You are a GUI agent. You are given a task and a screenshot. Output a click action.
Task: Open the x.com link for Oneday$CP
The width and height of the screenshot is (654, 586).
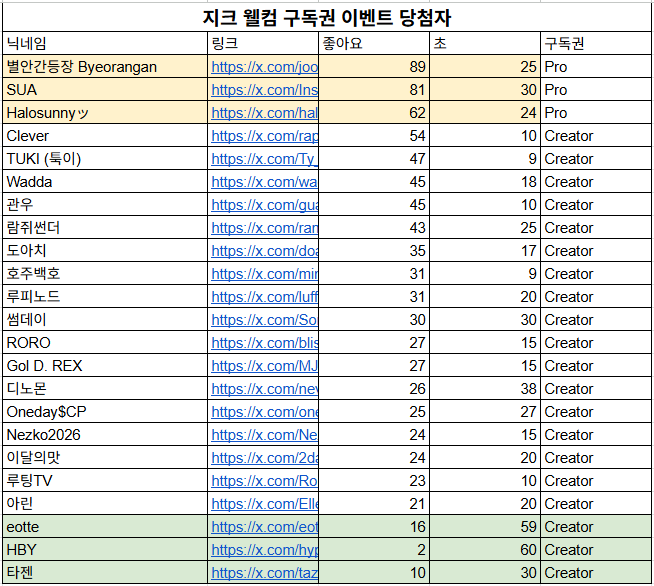coord(264,412)
